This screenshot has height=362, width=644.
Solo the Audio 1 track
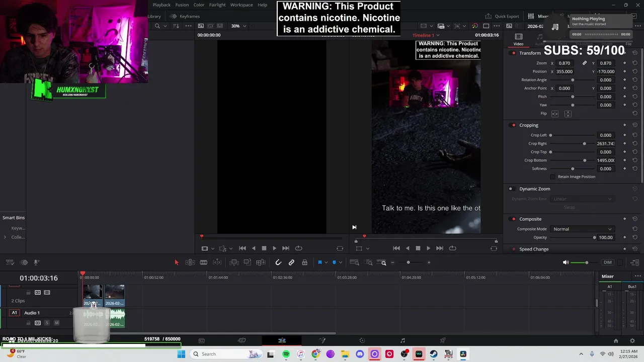47,323
